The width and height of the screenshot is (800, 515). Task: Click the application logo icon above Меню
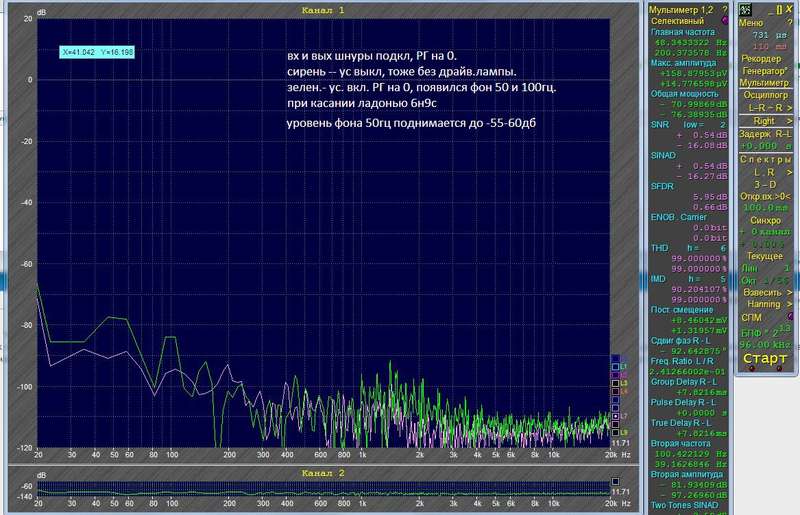pyautogui.click(x=745, y=10)
